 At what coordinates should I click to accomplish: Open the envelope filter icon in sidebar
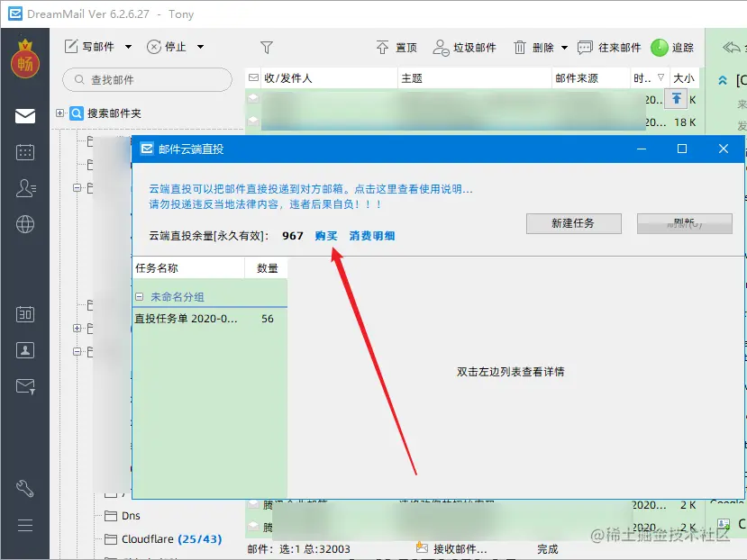tap(25, 386)
